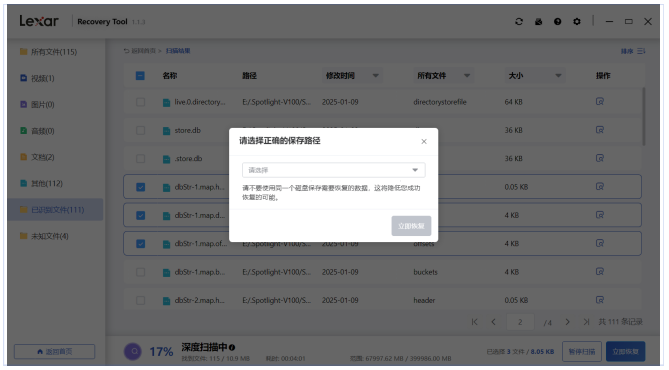Click the 共 111 条记录 record count
The image size is (669, 370).
(620, 322)
